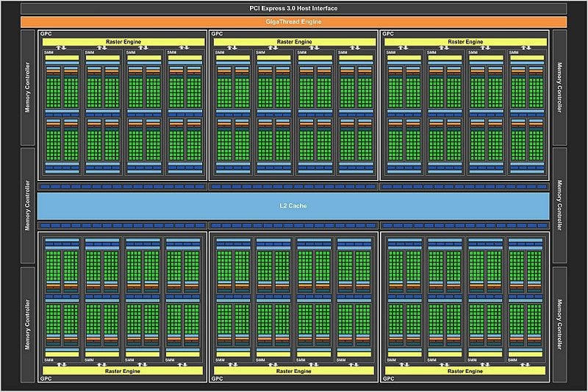The image size is (588, 392).
Task: Click the leftmost SMM label in top-left GPC
Action: [49, 52]
